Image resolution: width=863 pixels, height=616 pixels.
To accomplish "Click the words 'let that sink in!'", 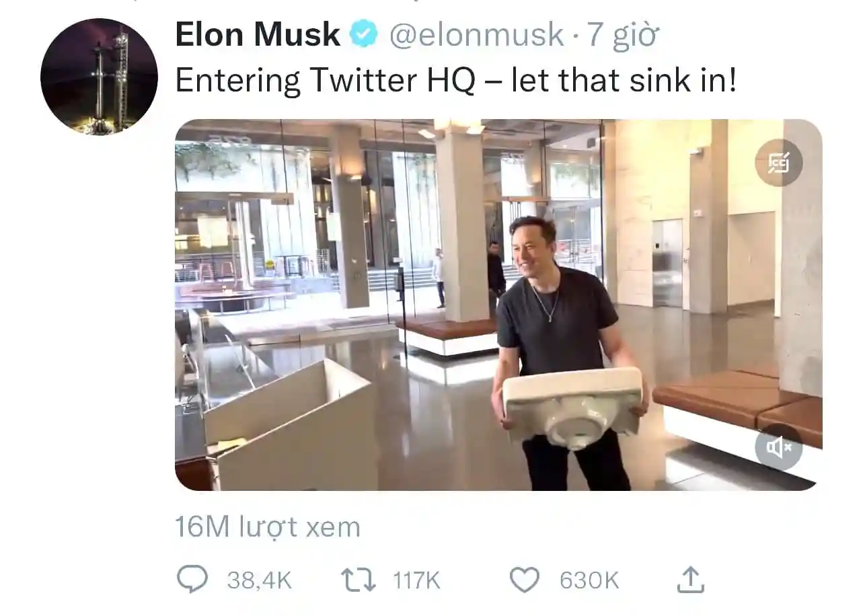I will [624, 81].
